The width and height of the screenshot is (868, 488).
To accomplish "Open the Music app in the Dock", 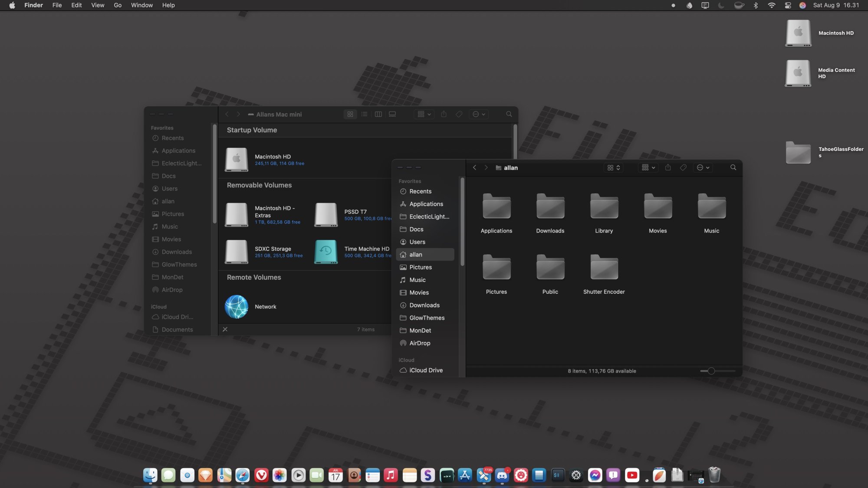I will point(391,475).
